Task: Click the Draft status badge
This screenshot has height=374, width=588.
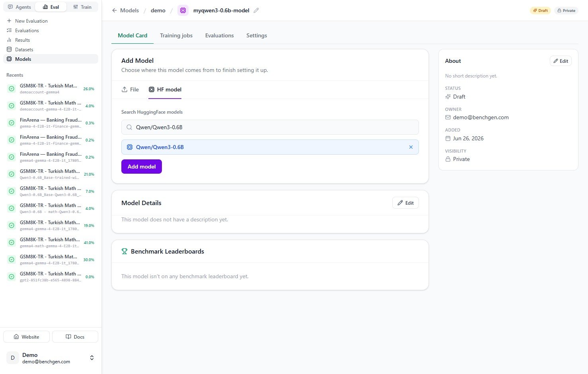Action: tap(540, 10)
